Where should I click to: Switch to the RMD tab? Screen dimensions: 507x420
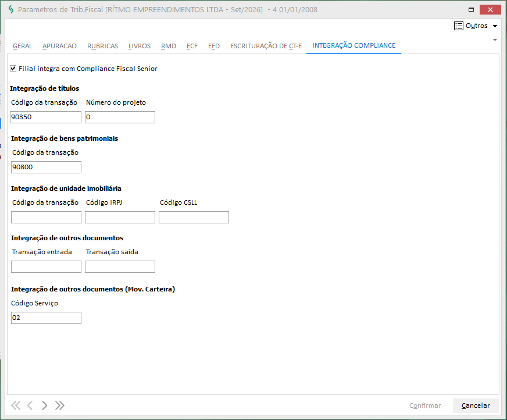click(169, 46)
